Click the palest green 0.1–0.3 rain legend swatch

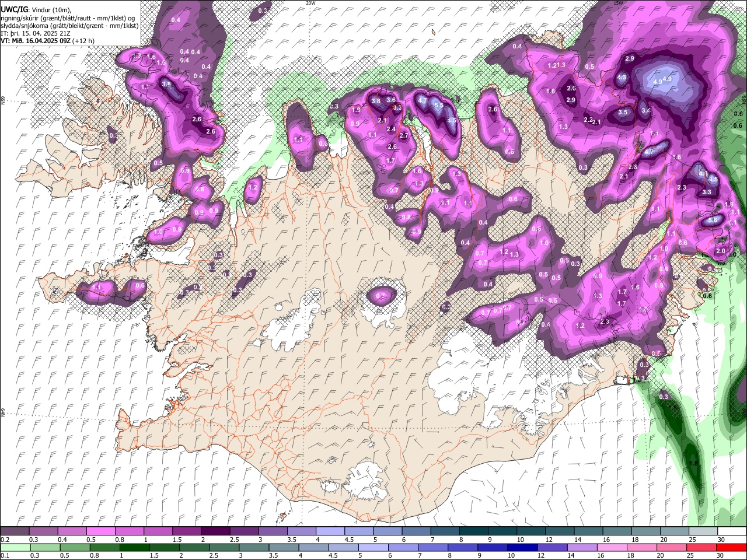(x=15, y=547)
